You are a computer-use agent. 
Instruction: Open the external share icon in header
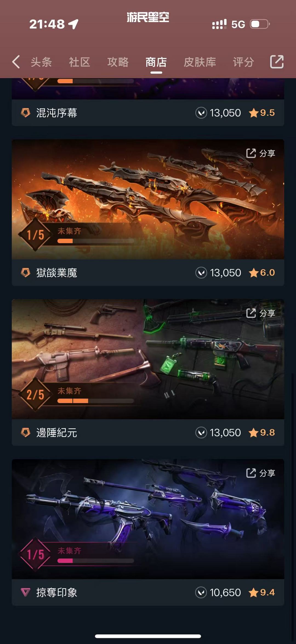[277, 62]
